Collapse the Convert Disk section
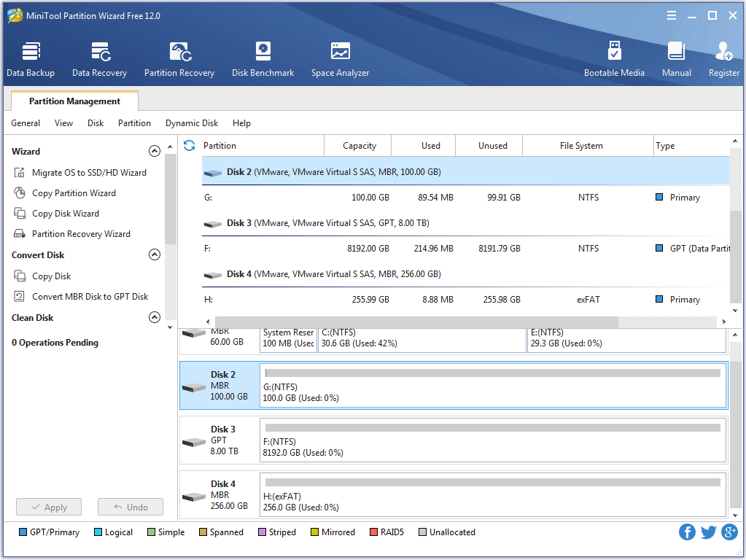 pyautogui.click(x=154, y=254)
